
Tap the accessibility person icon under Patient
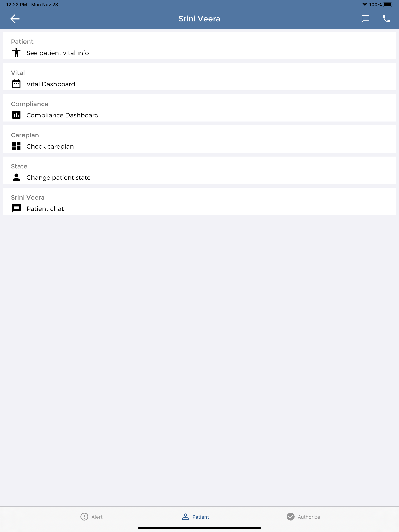pos(16,53)
